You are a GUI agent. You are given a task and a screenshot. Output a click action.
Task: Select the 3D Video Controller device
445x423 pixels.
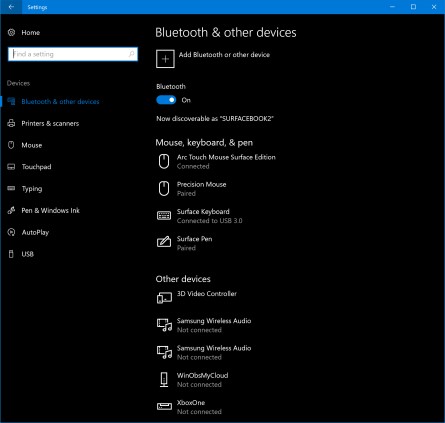tap(197, 297)
